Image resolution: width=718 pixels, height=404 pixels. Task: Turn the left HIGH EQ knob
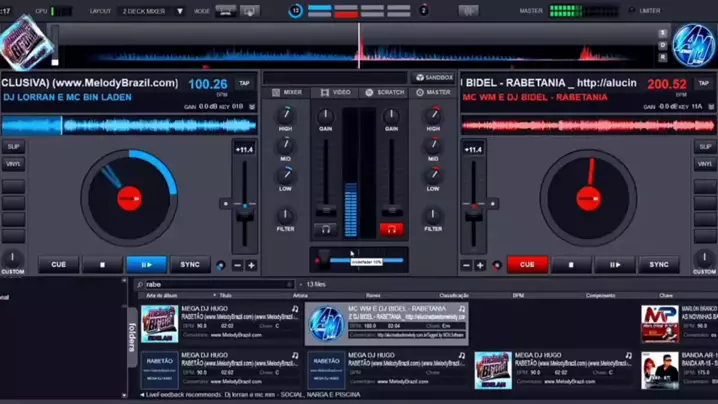pos(286,116)
